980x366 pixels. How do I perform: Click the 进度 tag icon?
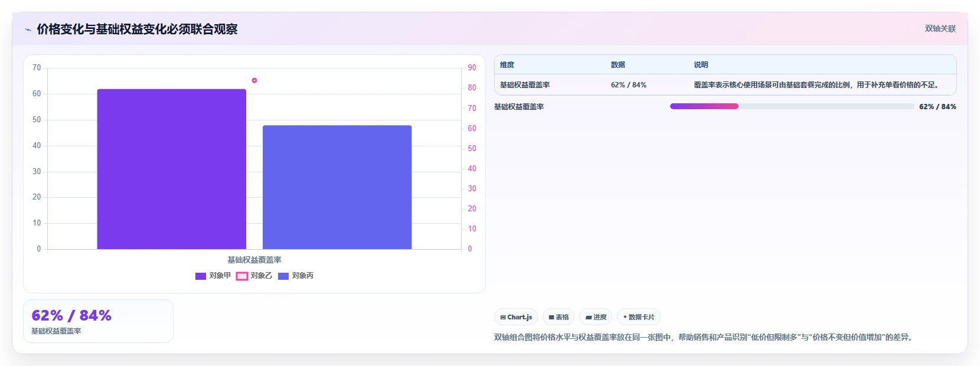(588, 318)
